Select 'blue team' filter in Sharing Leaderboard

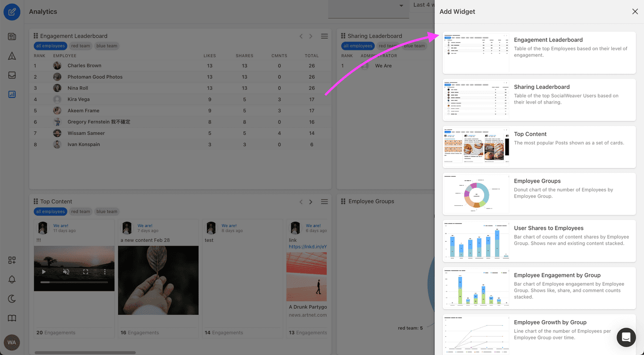[414, 46]
